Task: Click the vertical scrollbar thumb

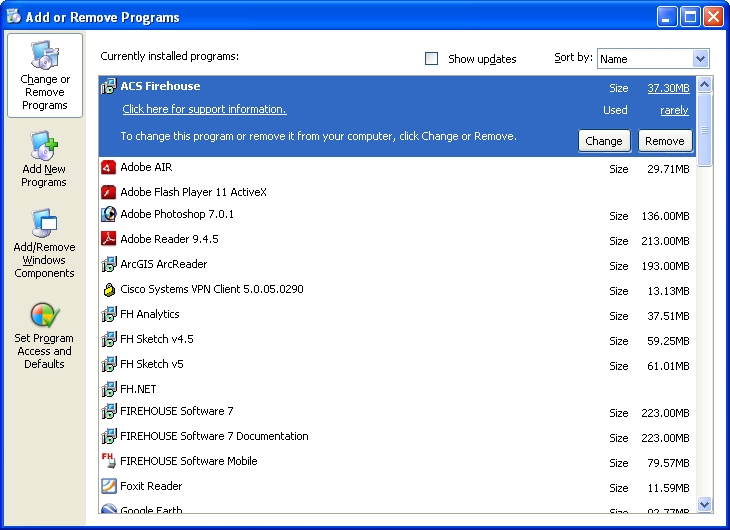Action: 704,130
